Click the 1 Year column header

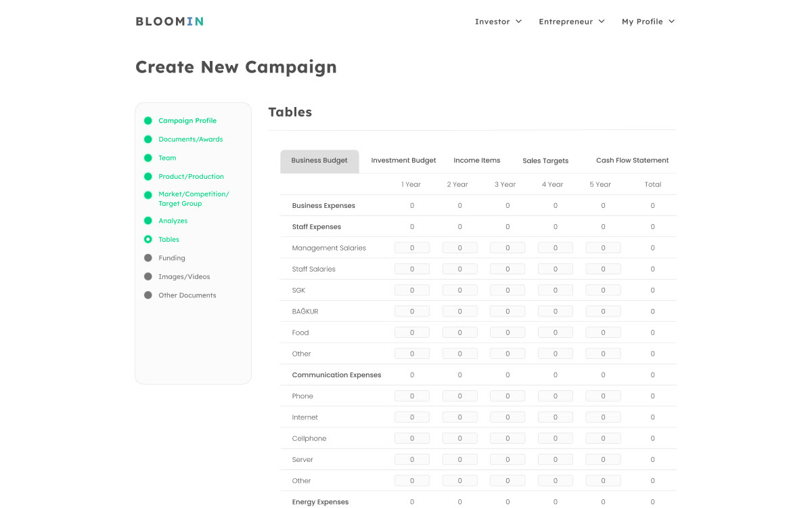click(x=411, y=184)
